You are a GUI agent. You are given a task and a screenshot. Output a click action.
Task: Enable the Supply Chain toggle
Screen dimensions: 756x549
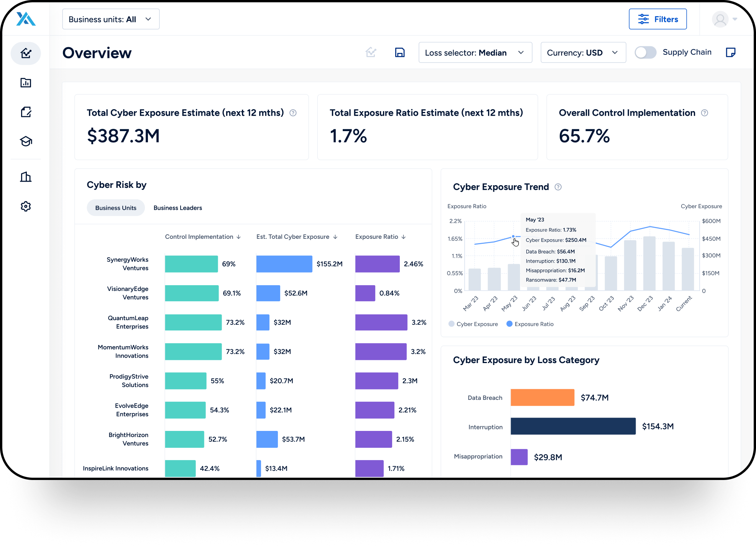tap(645, 53)
